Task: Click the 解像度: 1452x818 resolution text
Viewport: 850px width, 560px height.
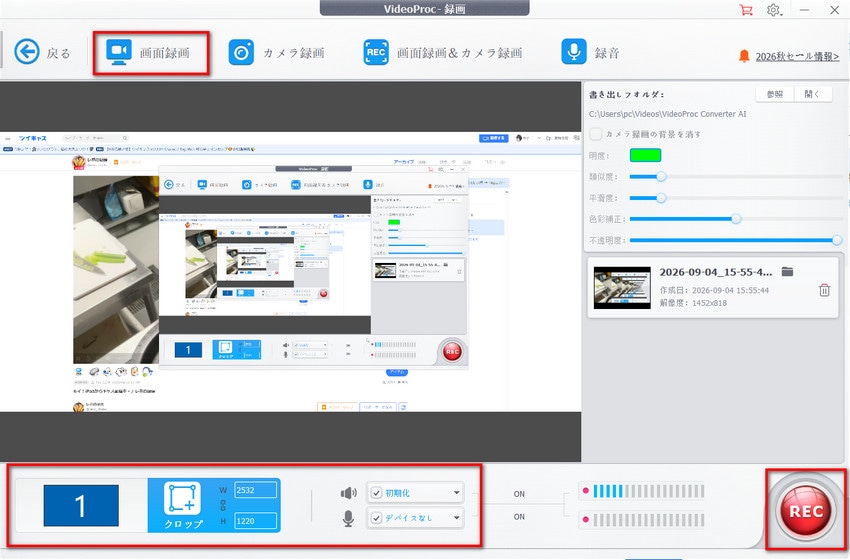Action: coord(693,303)
